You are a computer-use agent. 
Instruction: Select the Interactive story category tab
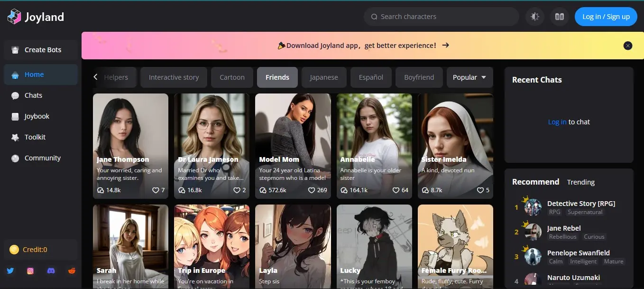(174, 77)
